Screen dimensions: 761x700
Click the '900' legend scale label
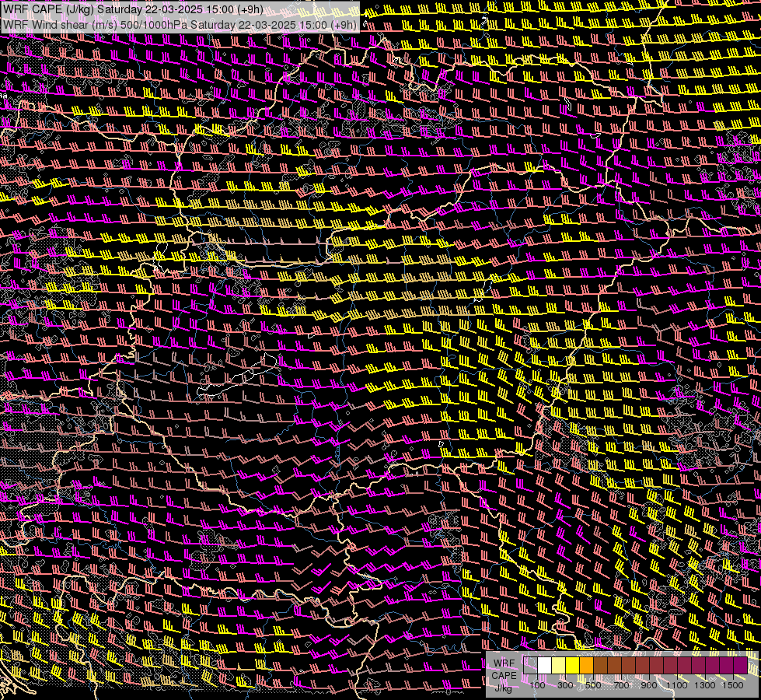click(x=649, y=685)
